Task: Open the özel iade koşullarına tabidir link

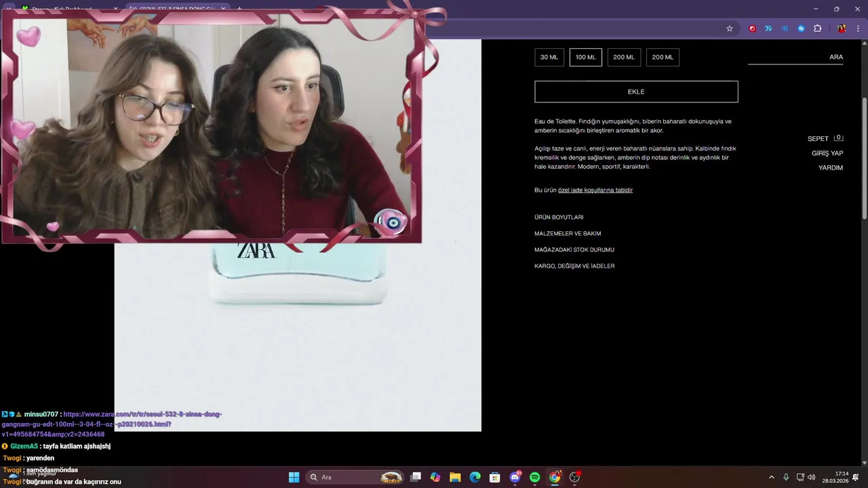Action: coord(595,190)
